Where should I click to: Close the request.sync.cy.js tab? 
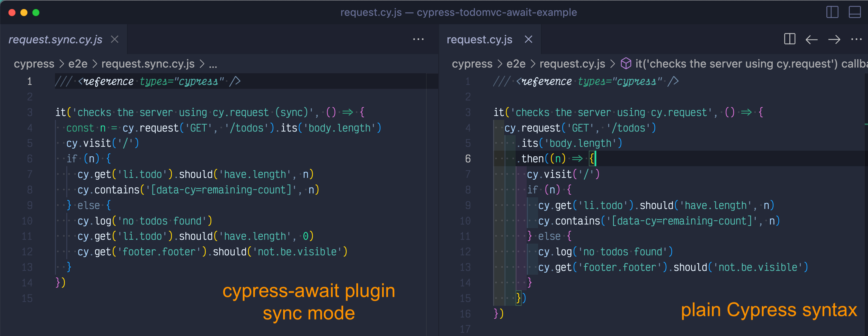[114, 39]
